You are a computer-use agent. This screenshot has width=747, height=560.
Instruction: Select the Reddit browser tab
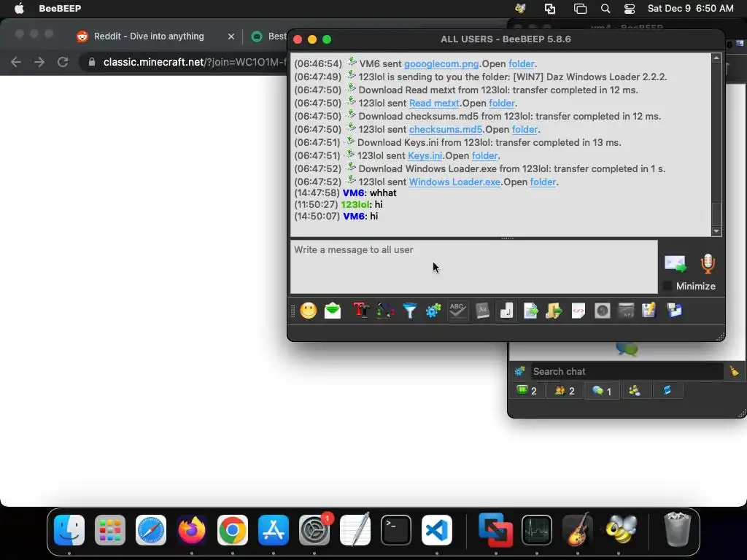point(149,36)
